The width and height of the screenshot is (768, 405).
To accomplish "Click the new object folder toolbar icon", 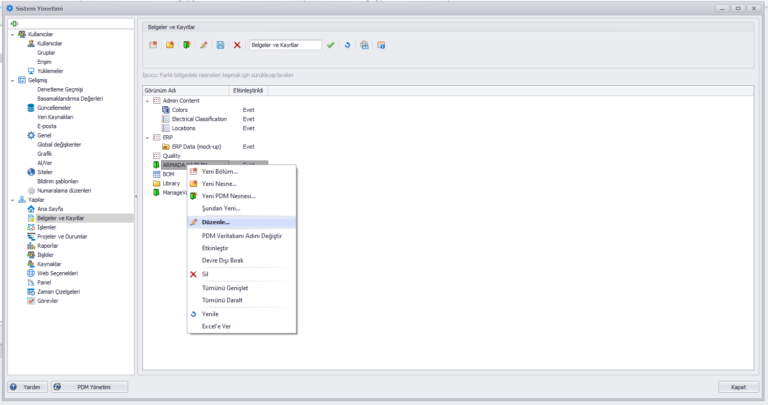I will tap(170, 45).
